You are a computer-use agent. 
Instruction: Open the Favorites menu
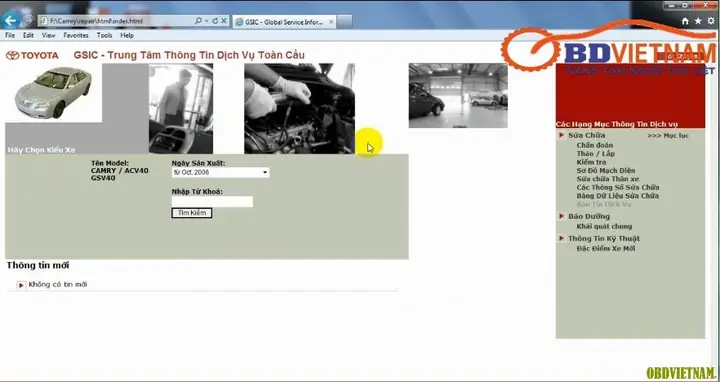pyautogui.click(x=76, y=35)
